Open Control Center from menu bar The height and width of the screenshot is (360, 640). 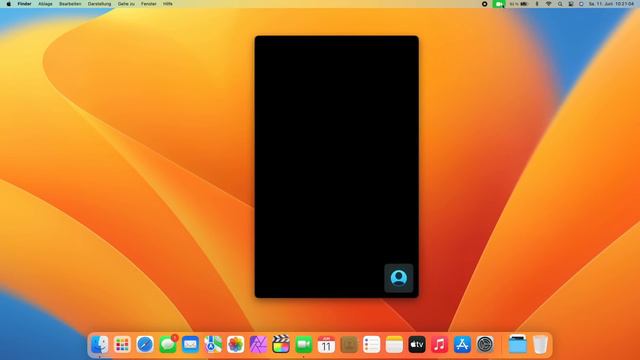coord(571,4)
